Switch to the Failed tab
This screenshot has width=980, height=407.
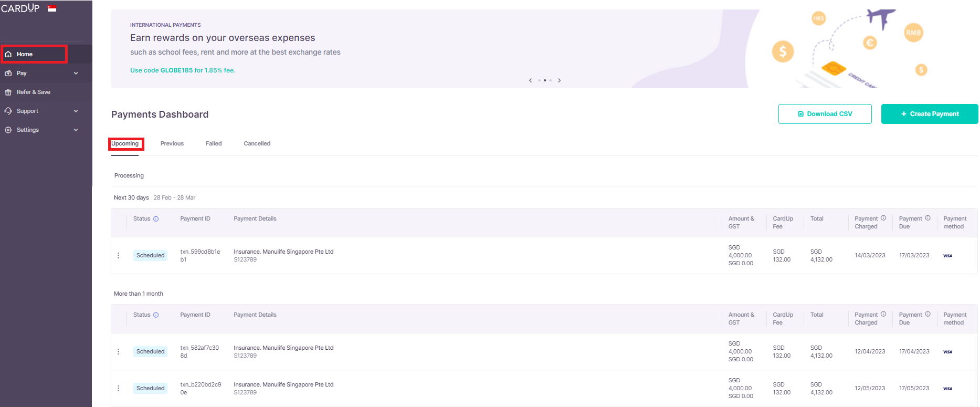[214, 143]
